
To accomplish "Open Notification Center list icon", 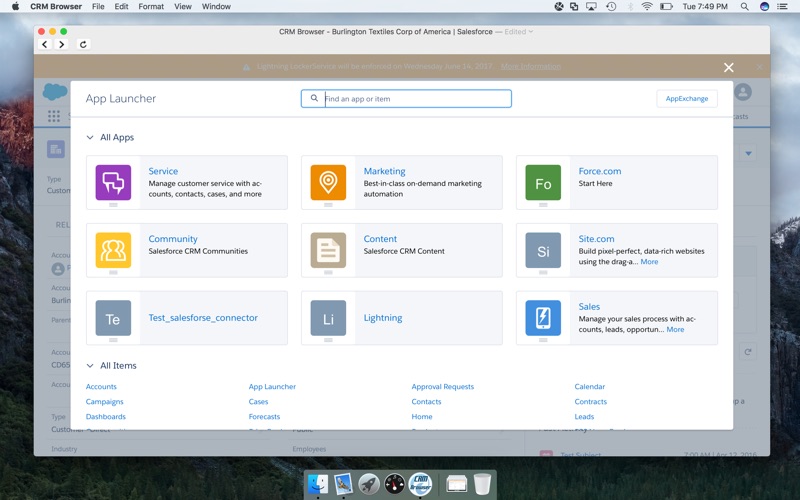I will [782, 7].
